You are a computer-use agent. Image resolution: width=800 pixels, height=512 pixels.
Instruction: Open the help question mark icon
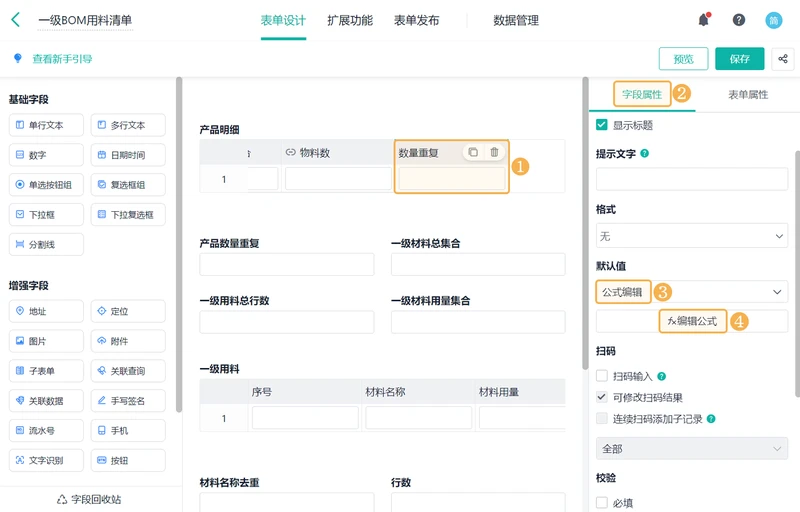739,20
